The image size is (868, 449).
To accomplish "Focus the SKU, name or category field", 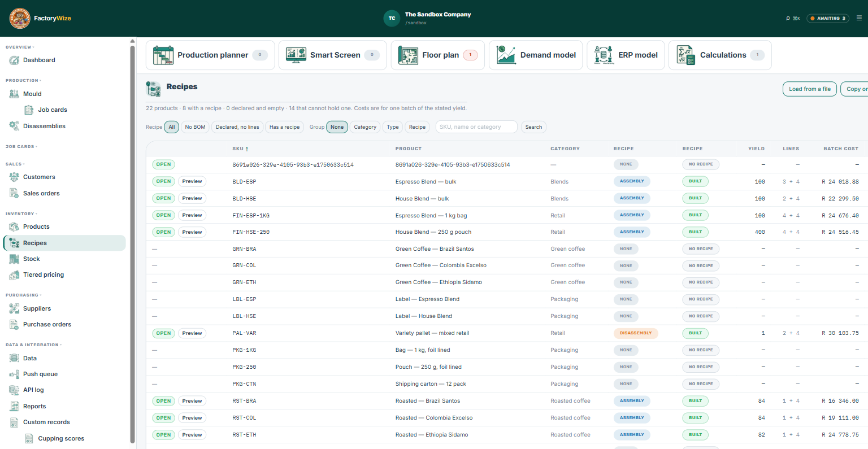I will point(476,127).
